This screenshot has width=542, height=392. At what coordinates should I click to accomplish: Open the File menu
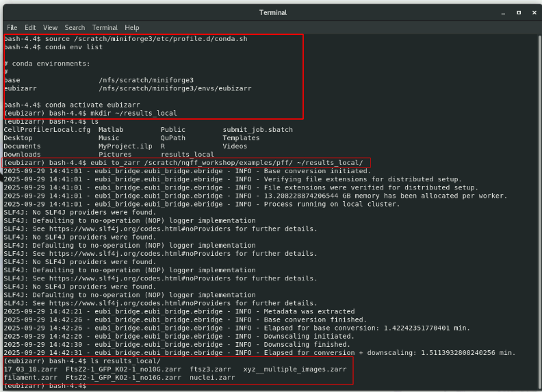pyautogui.click(x=12, y=27)
